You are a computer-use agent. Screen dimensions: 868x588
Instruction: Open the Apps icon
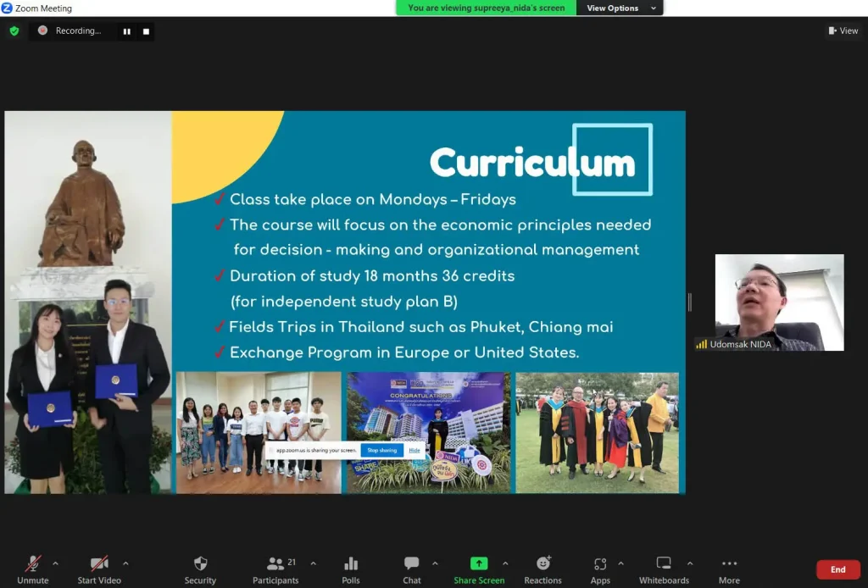pos(600,564)
